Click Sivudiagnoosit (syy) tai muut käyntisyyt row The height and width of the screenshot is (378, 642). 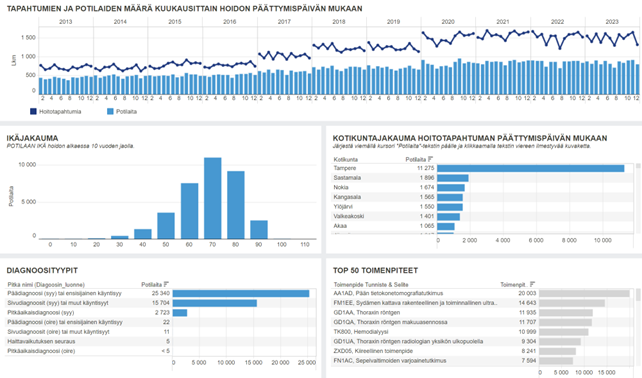click(160, 303)
